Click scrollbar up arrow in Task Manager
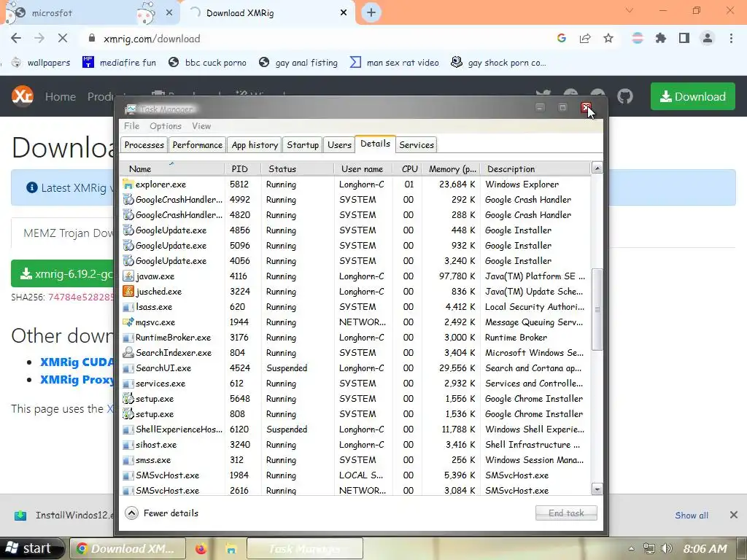Viewport: 747px width, 560px height. pyautogui.click(x=597, y=168)
